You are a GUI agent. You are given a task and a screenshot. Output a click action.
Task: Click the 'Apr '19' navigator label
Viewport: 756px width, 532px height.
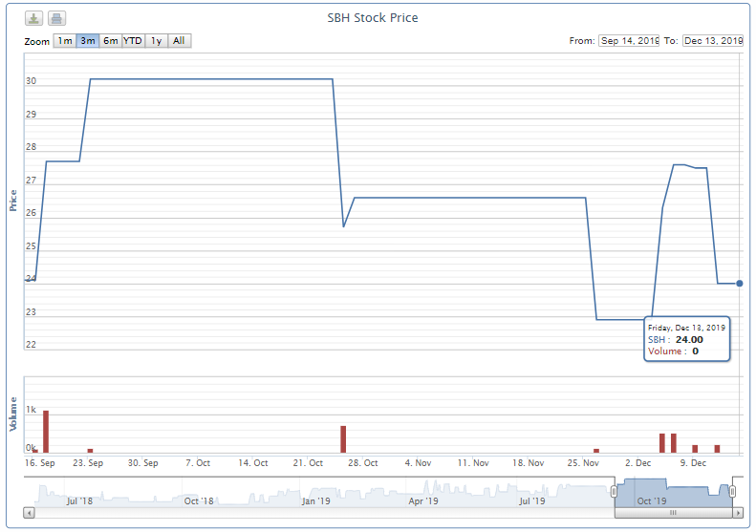pos(422,501)
